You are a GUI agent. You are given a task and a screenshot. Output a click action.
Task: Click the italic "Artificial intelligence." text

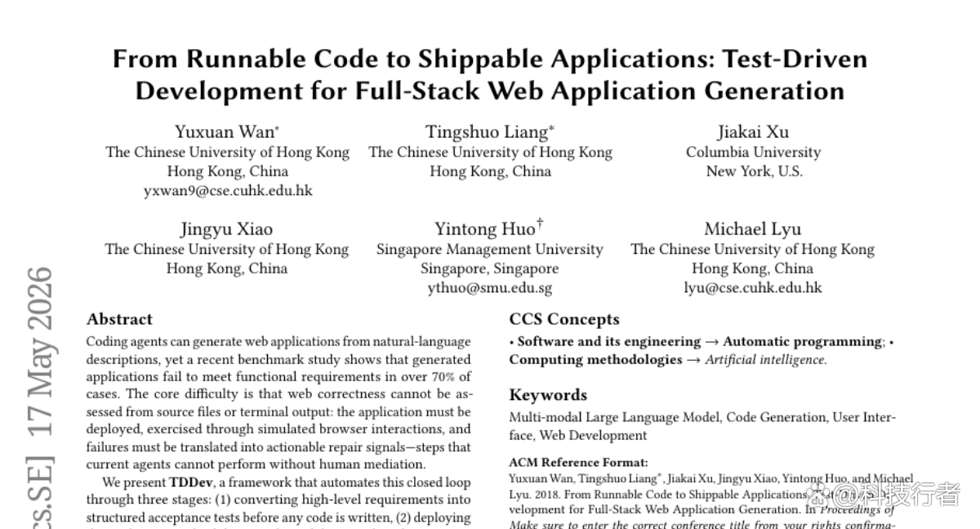(766, 359)
